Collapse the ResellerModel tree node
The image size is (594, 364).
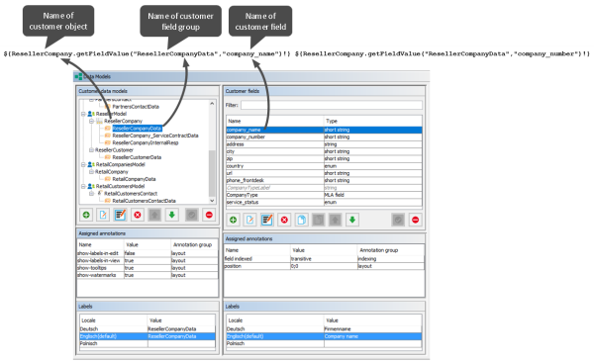pyautogui.click(x=83, y=114)
